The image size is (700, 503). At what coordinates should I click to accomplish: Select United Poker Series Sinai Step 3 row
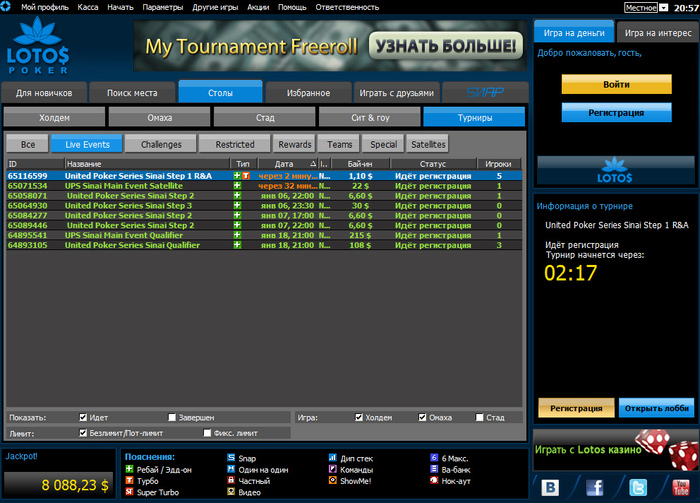click(264, 205)
